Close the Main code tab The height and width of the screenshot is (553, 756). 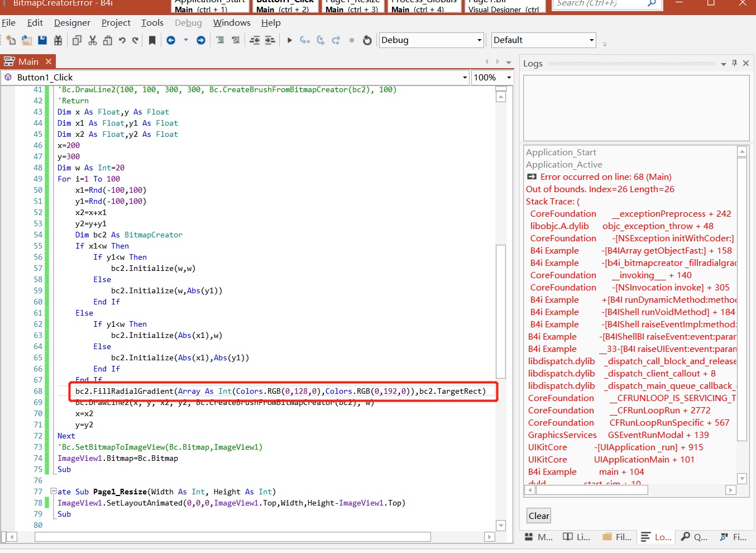pos(49,61)
